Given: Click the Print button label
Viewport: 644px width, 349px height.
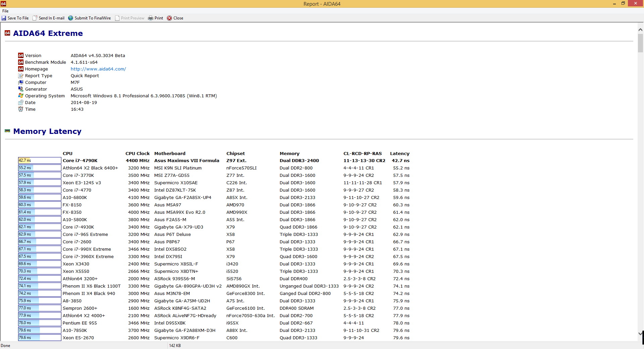Looking at the screenshot, I should tap(159, 18).
